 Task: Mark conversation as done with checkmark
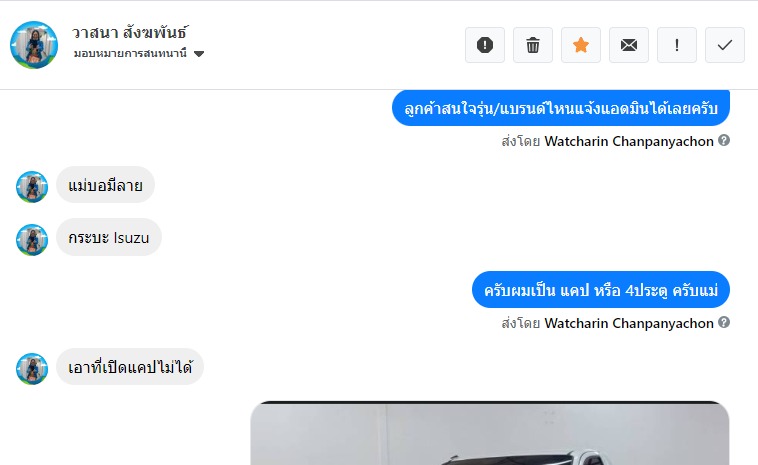[x=725, y=45]
